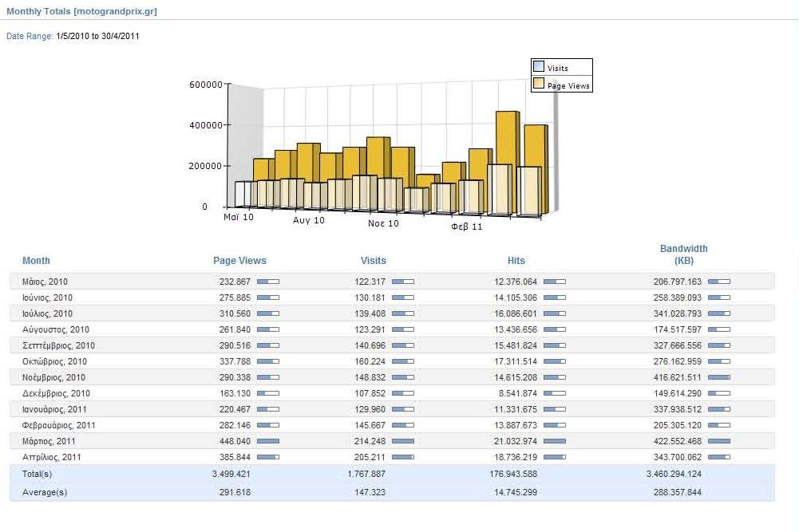This screenshot has height=532, width=799.
Task: Click the Ιούλιος, 2010 row label
Action: point(47,313)
